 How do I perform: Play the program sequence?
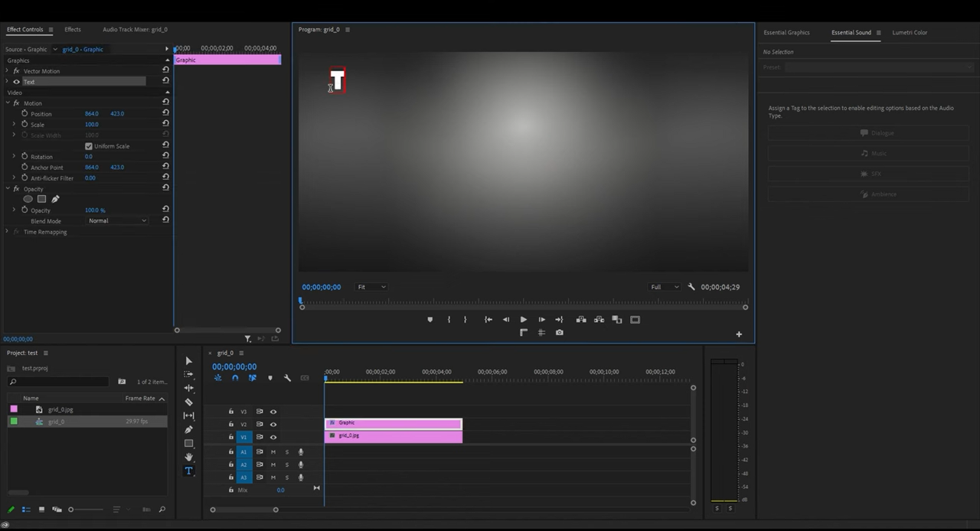coord(523,320)
